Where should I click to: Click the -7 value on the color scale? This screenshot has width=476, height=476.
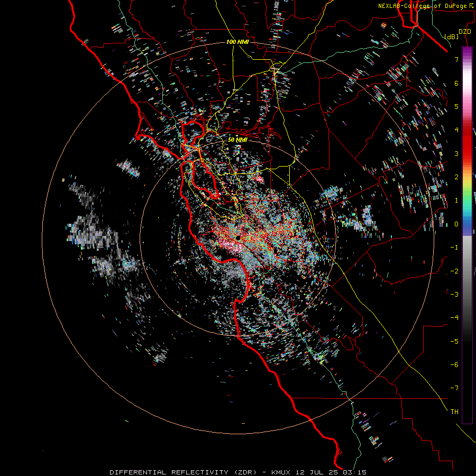(x=454, y=388)
